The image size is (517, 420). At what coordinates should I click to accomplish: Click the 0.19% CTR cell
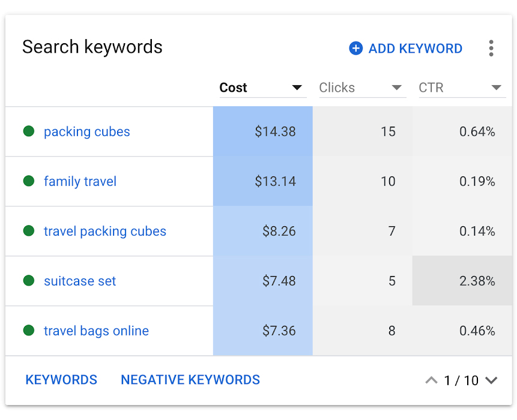click(x=462, y=181)
